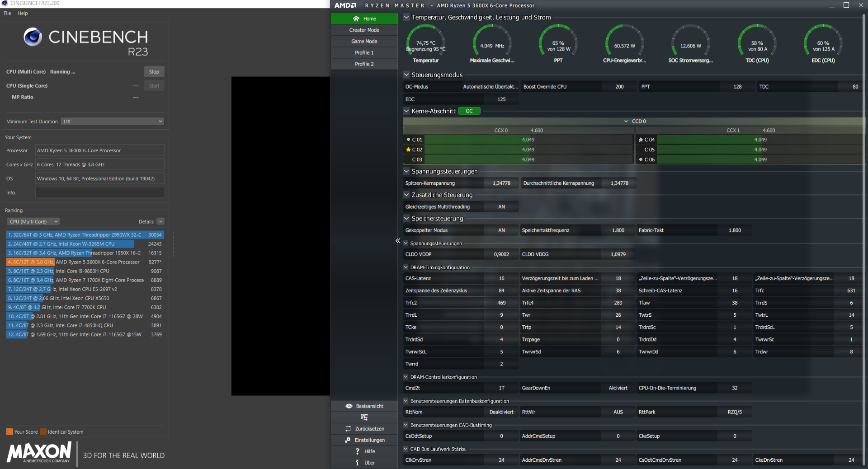868x469 pixels.
Task: Collapse the Ryzen Master sidebar with double chevron
Action: coord(398,241)
